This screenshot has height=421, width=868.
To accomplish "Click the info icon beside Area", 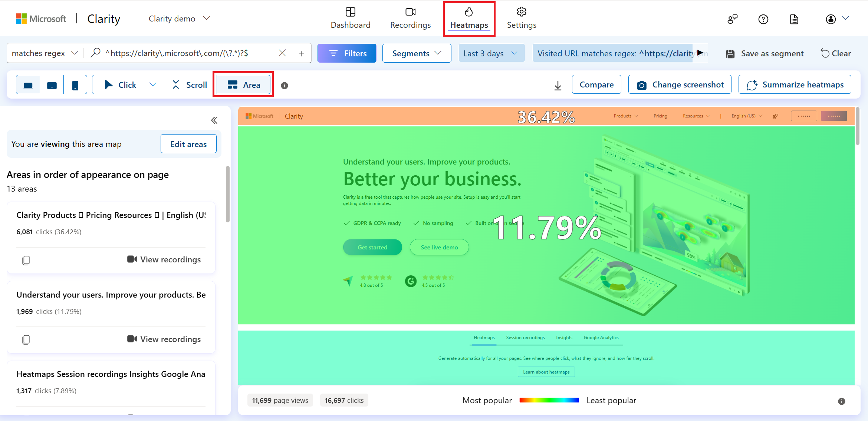I will [x=285, y=86].
